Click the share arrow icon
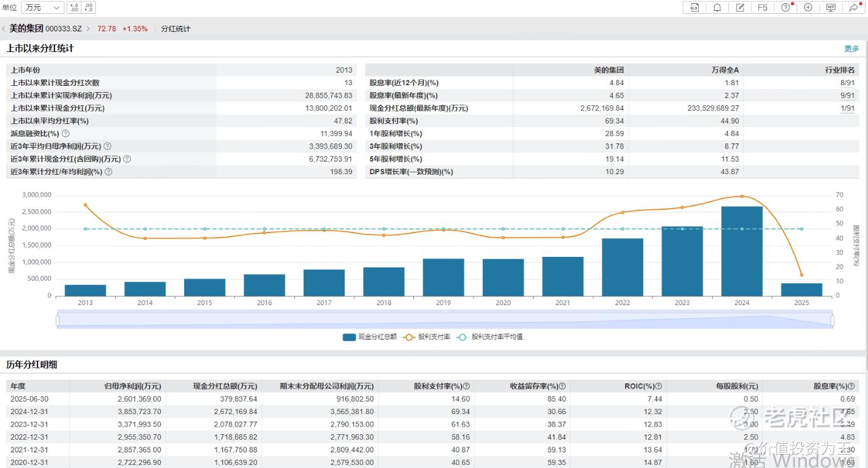The image size is (868, 468). 854,8
